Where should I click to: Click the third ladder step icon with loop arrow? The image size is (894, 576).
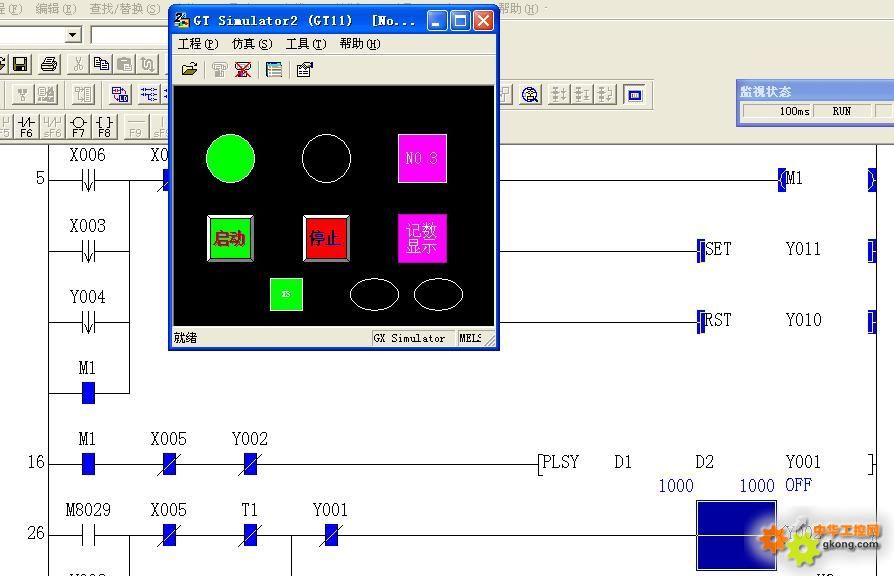pyautogui.click(x=605, y=95)
